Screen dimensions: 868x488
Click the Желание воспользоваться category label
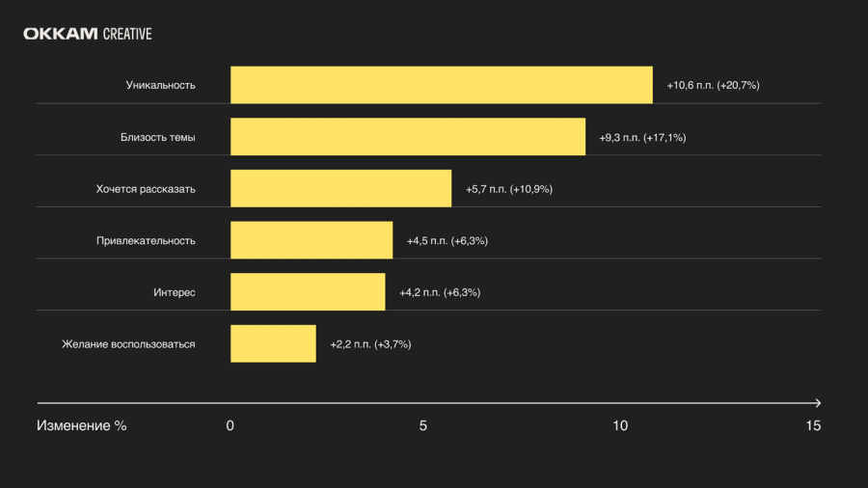pyautogui.click(x=128, y=344)
